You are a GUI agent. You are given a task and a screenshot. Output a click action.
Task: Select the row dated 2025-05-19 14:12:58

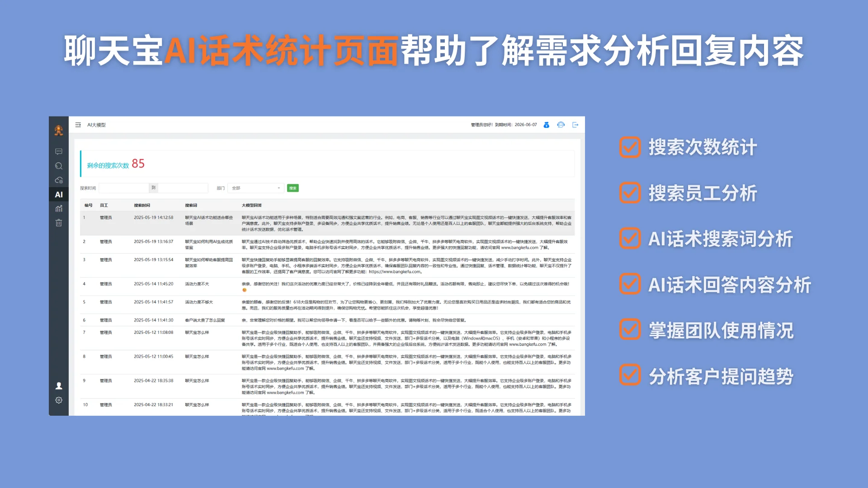(327, 223)
